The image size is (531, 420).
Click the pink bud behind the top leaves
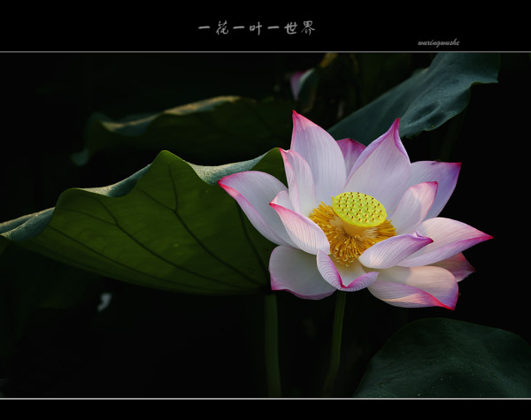[298, 81]
